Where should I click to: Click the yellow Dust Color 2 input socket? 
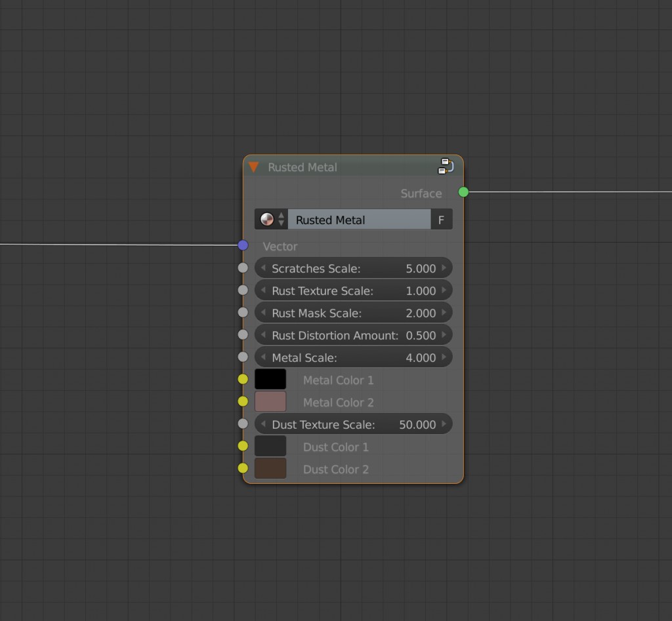(243, 468)
